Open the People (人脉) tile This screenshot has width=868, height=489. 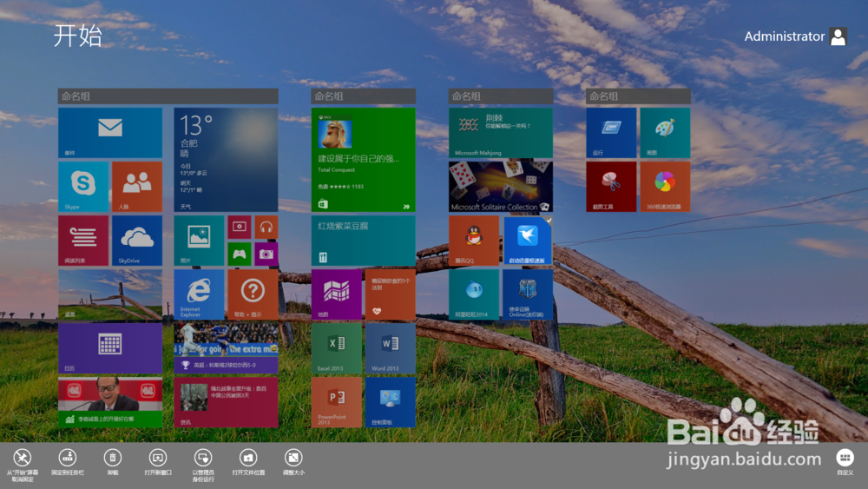(137, 187)
